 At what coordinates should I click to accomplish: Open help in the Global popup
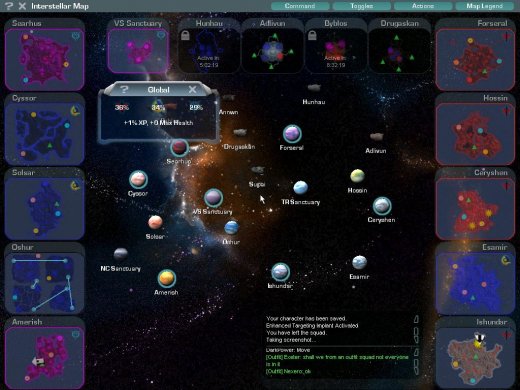(x=124, y=89)
